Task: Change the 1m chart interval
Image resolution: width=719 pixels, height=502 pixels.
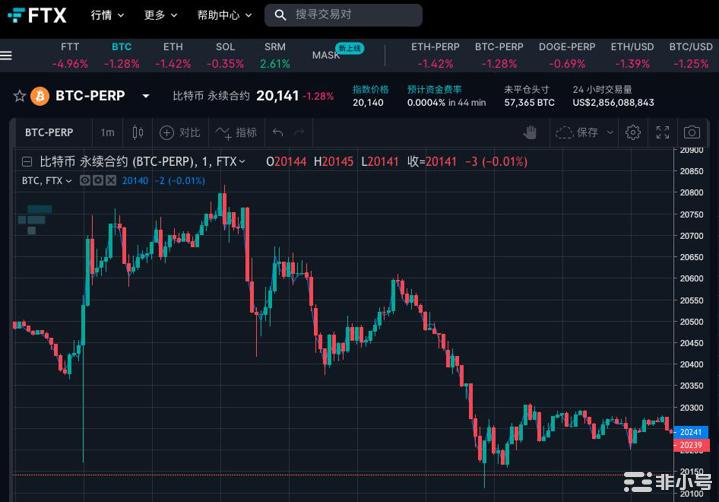Action: click(107, 132)
